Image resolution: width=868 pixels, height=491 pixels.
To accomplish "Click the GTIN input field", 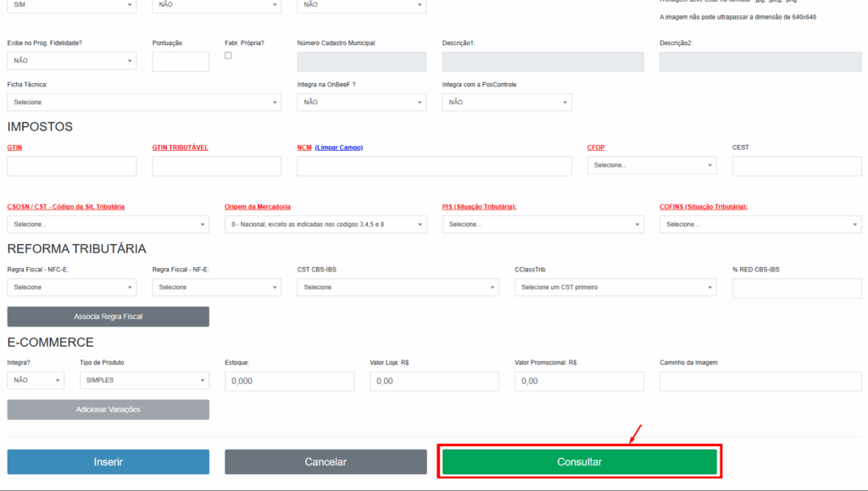I will pos(71,166).
